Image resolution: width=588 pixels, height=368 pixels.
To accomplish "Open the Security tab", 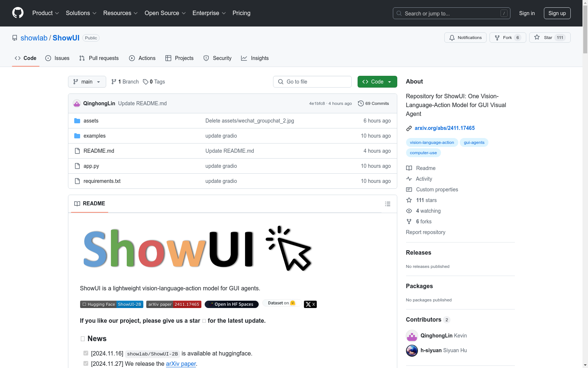I will pos(218,58).
